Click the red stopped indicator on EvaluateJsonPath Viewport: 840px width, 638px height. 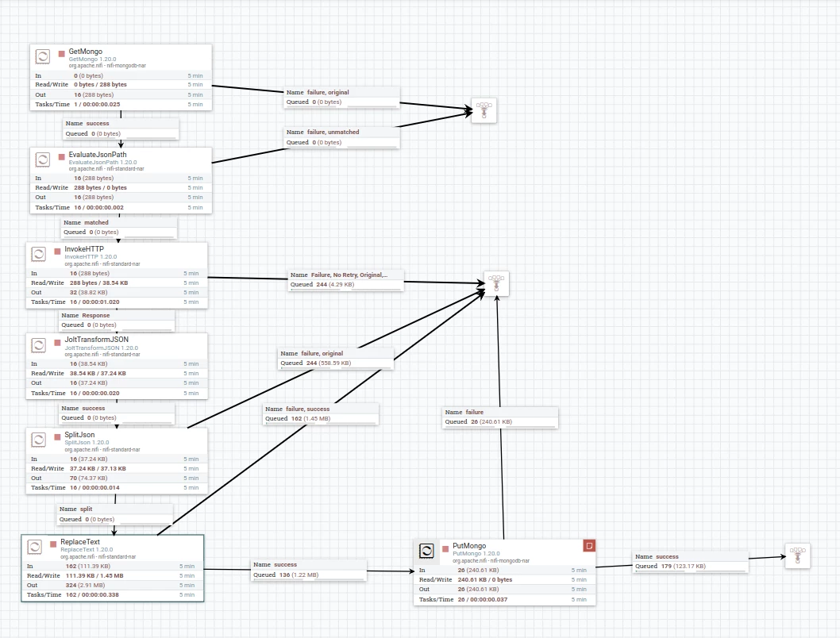[62, 157]
